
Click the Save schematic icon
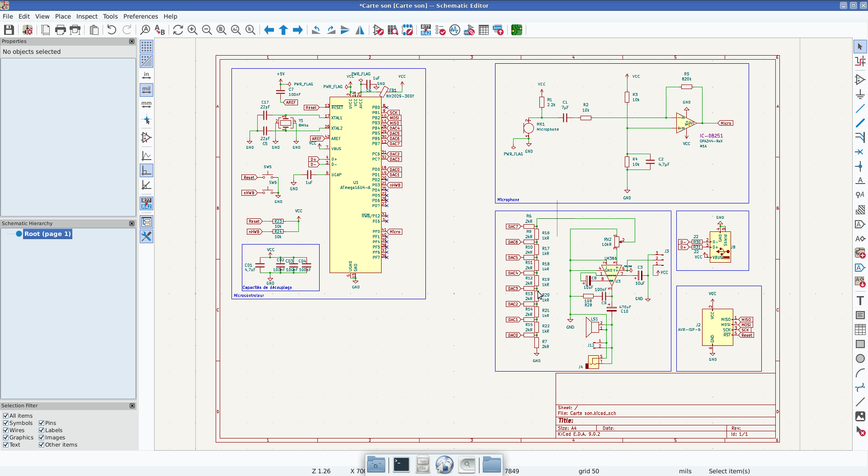click(9, 30)
